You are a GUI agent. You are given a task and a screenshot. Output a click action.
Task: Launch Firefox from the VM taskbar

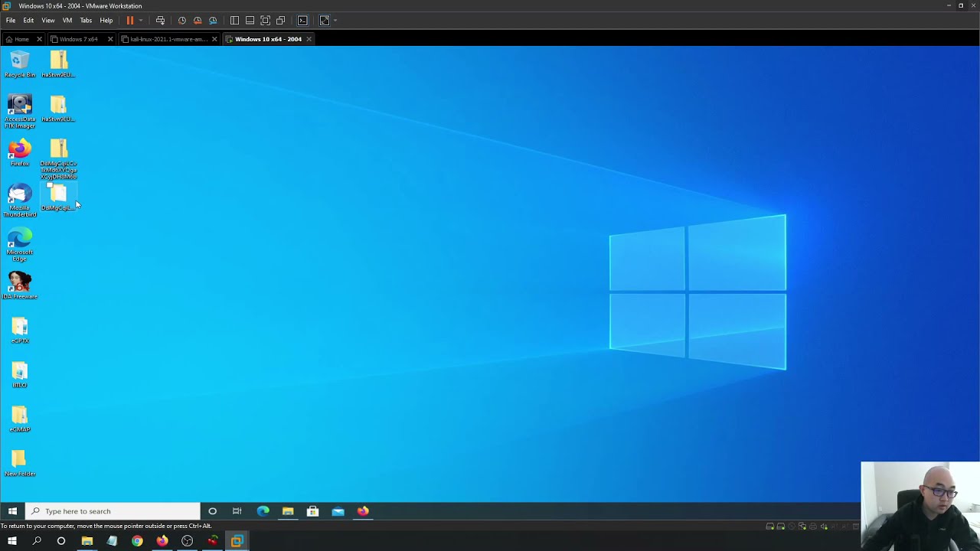(x=363, y=511)
